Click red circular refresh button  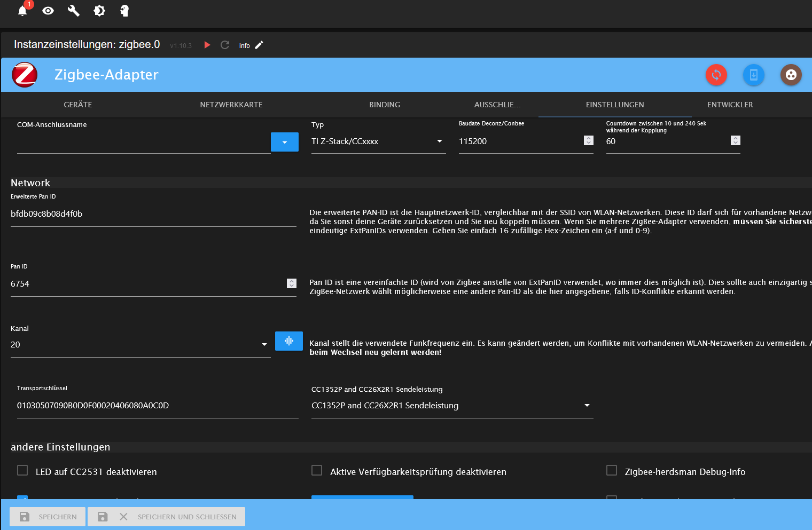click(716, 75)
